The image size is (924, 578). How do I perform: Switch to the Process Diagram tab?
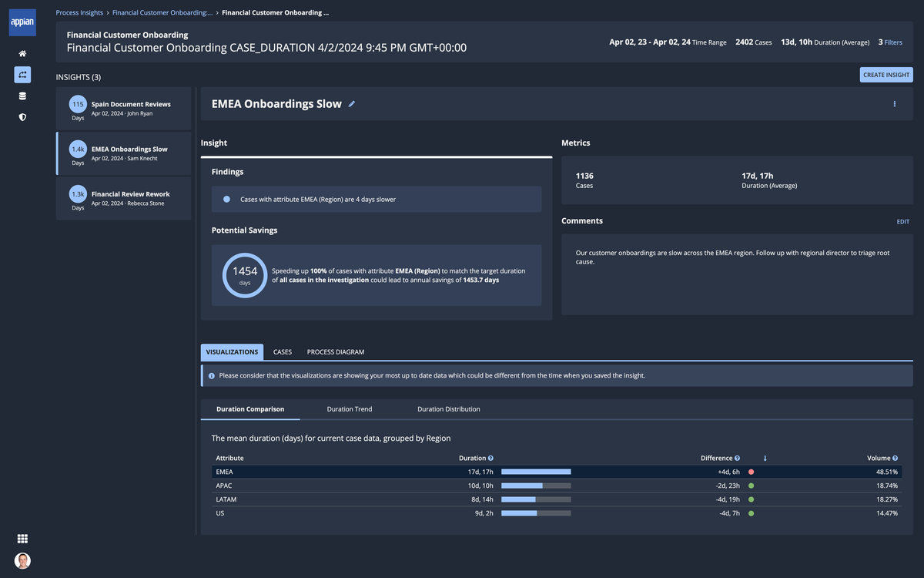coord(336,352)
